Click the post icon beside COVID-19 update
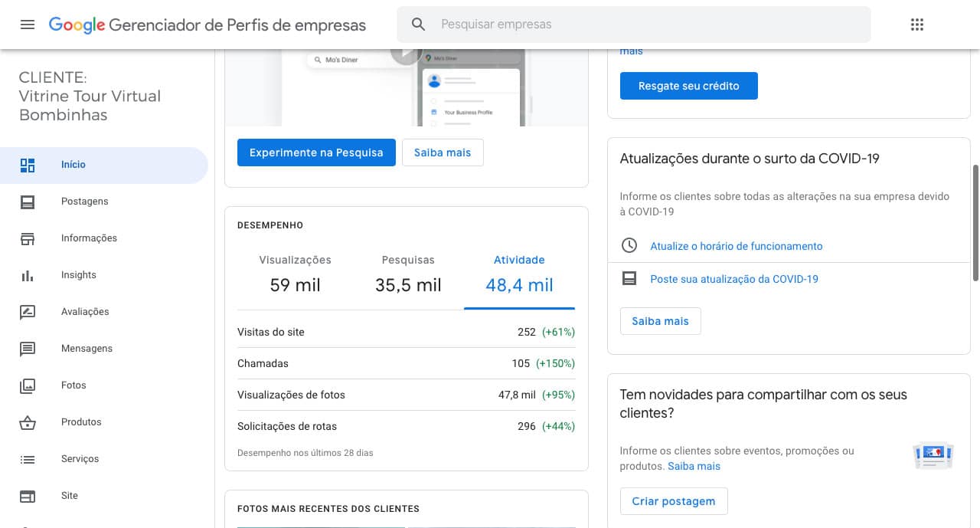This screenshot has height=528, width=980. (x=629, y=279)
